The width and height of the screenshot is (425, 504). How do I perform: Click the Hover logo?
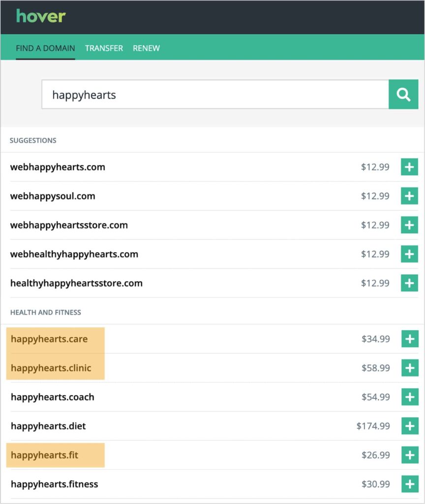(41, 16)
